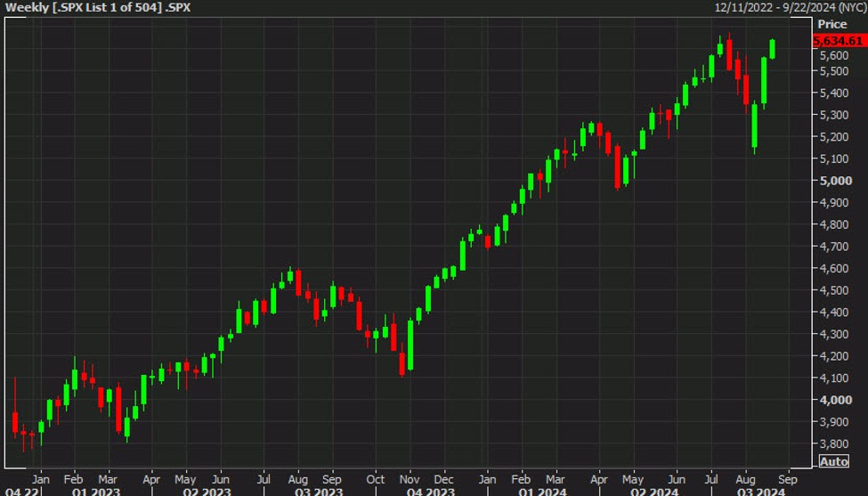Click the bold 4,000 price axis label
The image size is (868, 496).
click(x=835, y=400)
